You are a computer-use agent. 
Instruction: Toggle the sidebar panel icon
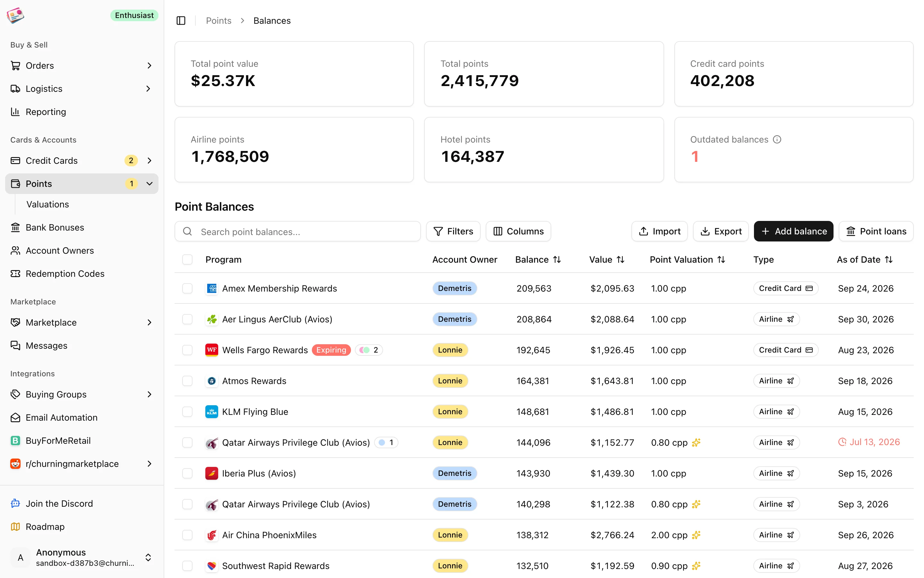181,21
